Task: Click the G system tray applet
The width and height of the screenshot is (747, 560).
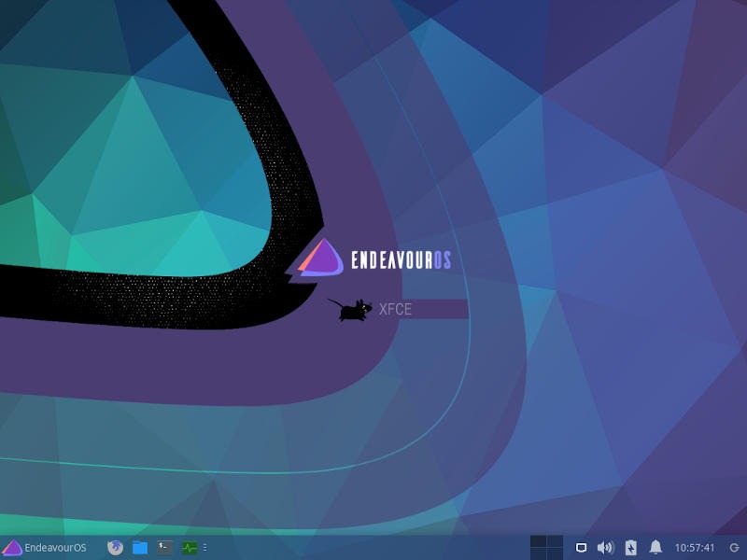Action: point(733,548)
